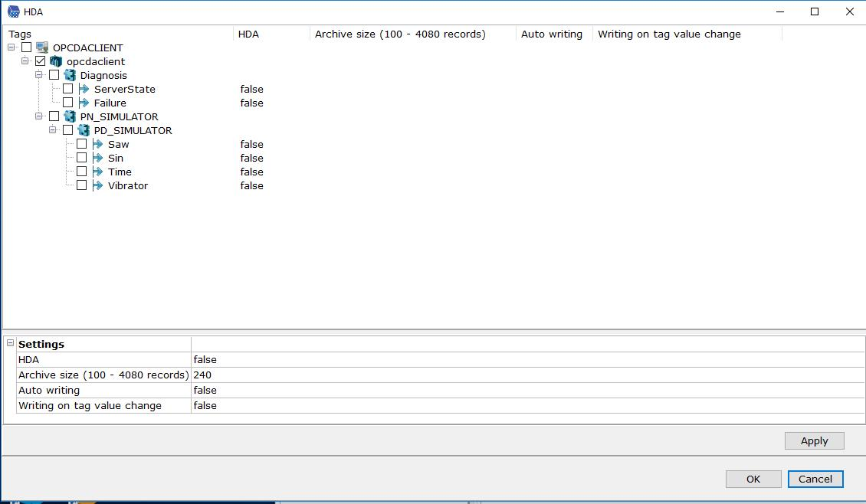The image size is (866, 504).
Task: Click the Auto writing settings label
Action: pyautogui.click(x=49, y=391)
